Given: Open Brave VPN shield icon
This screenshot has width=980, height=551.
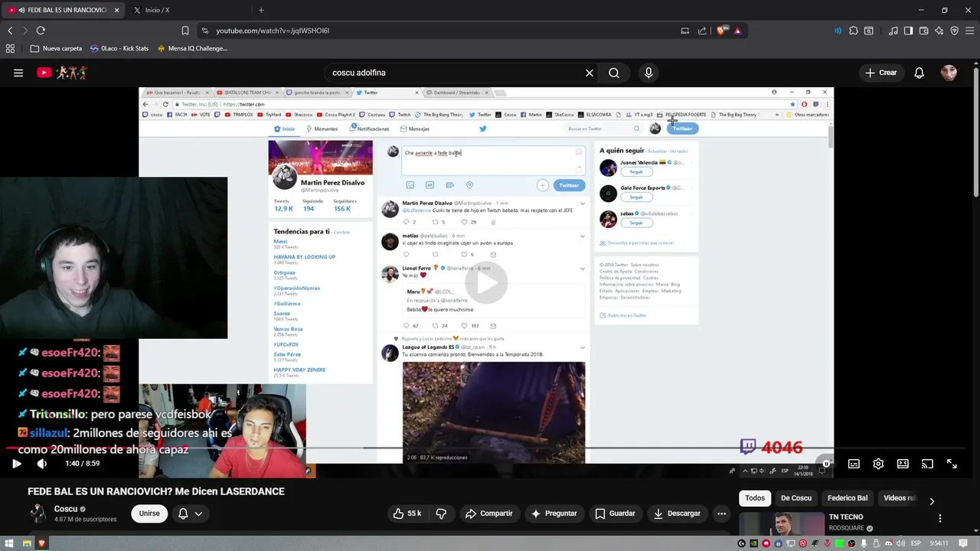Looking at the screenshot, I should pyautogui.click(x=954, y=31).
